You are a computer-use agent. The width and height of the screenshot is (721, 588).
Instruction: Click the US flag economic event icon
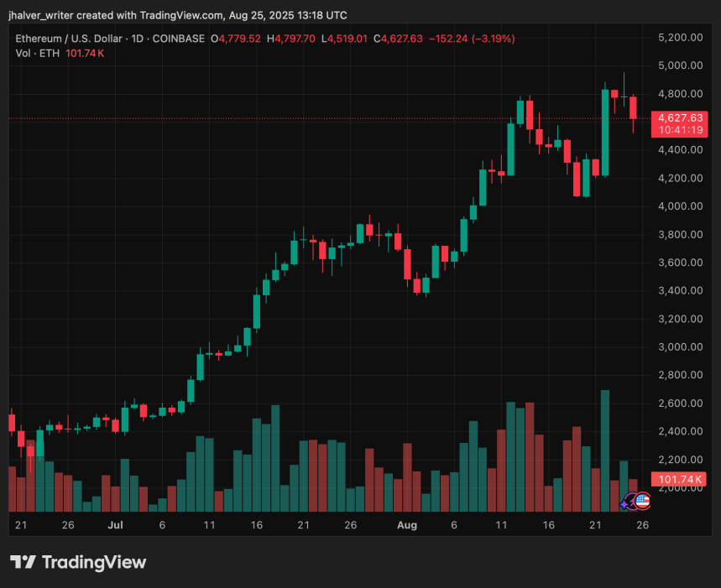point(642,501)
